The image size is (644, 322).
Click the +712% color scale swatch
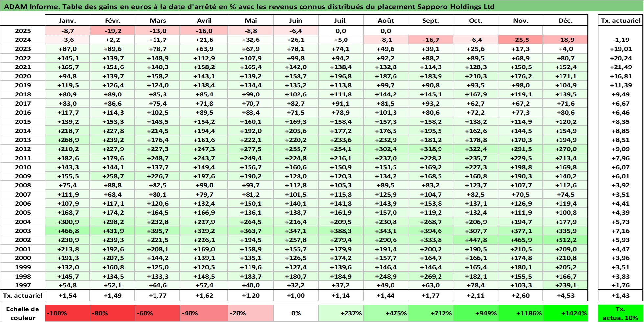(x=431, y=313)
